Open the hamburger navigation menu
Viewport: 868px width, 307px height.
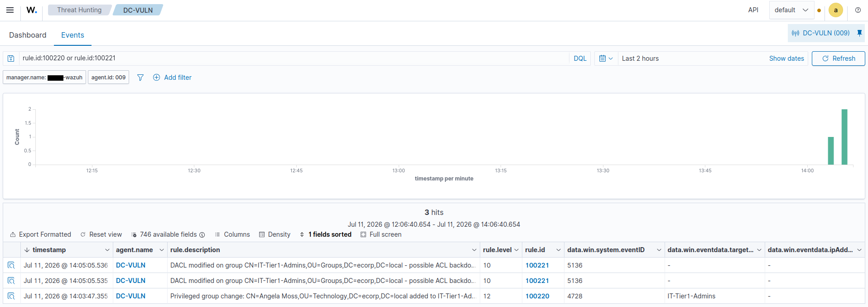point(10,10)
